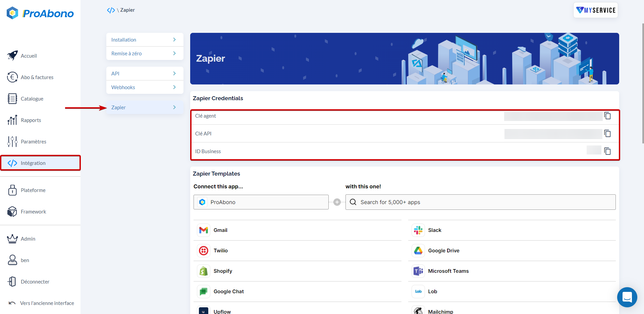Click the Twilio icon
Viewport: 644px width, 314px height.
[x=204, y=251]
